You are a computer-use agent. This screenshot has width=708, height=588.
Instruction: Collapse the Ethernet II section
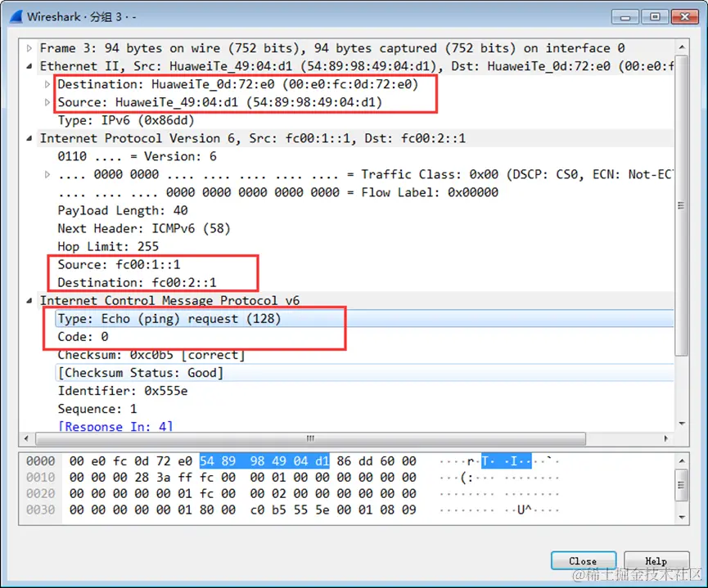(29, 66)
